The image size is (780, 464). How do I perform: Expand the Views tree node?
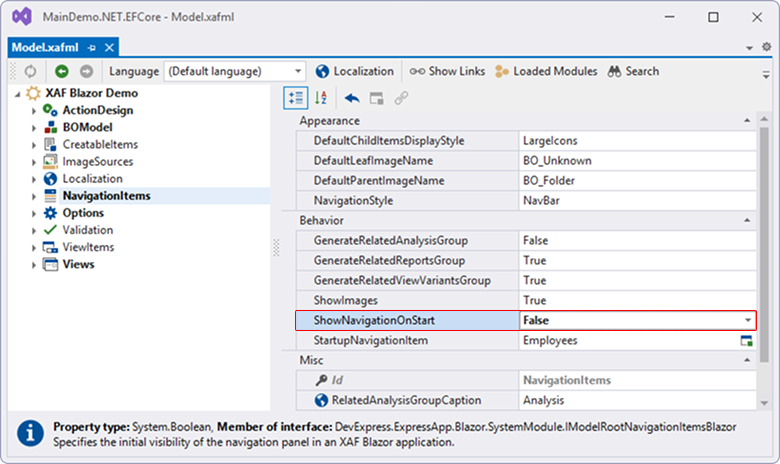[x=34, y=264]
